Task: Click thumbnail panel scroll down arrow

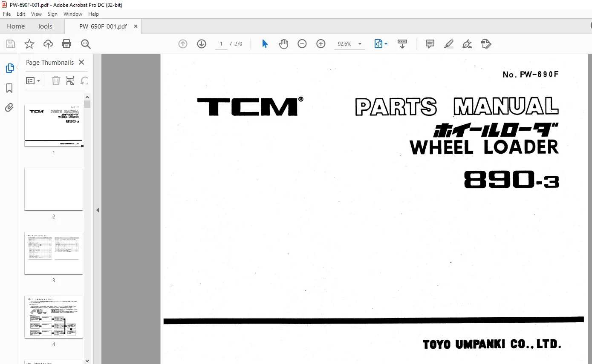Action: (x=87, y=361)
